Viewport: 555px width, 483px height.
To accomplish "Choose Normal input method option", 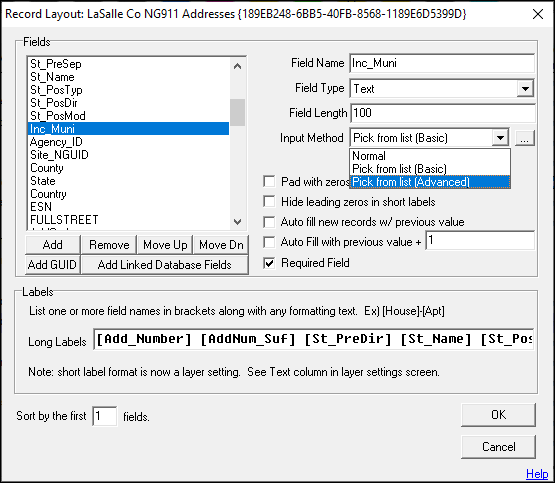I will coord(430,156).
